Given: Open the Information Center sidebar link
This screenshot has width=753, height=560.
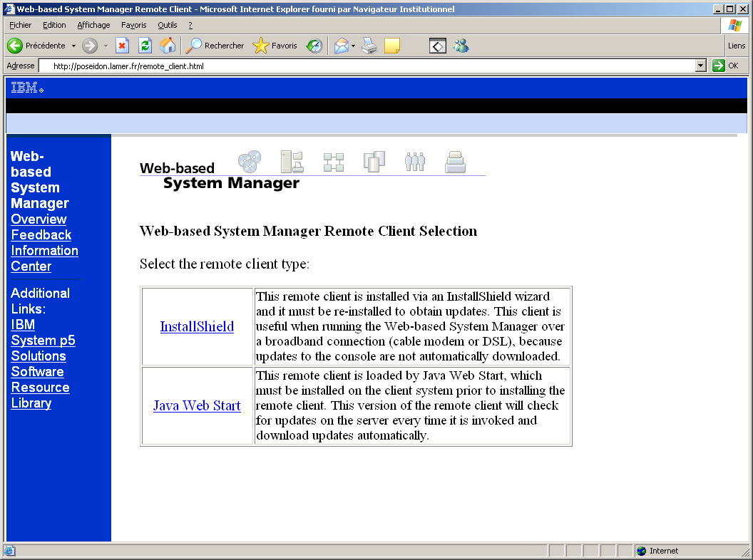Looking at the screenshot, I should click(44, 259).
